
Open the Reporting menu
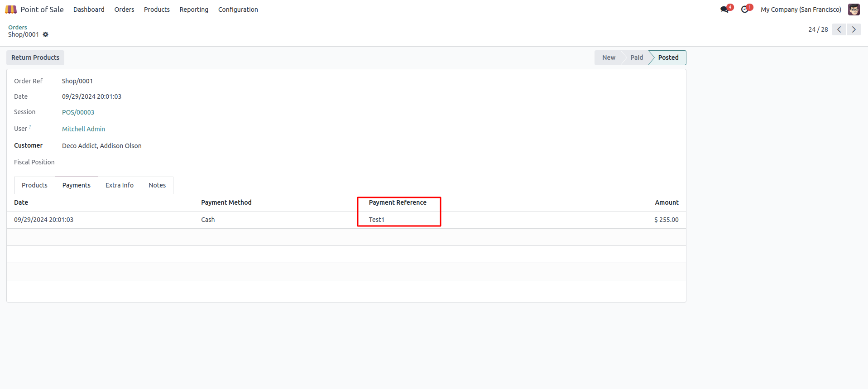pos(194,10)
